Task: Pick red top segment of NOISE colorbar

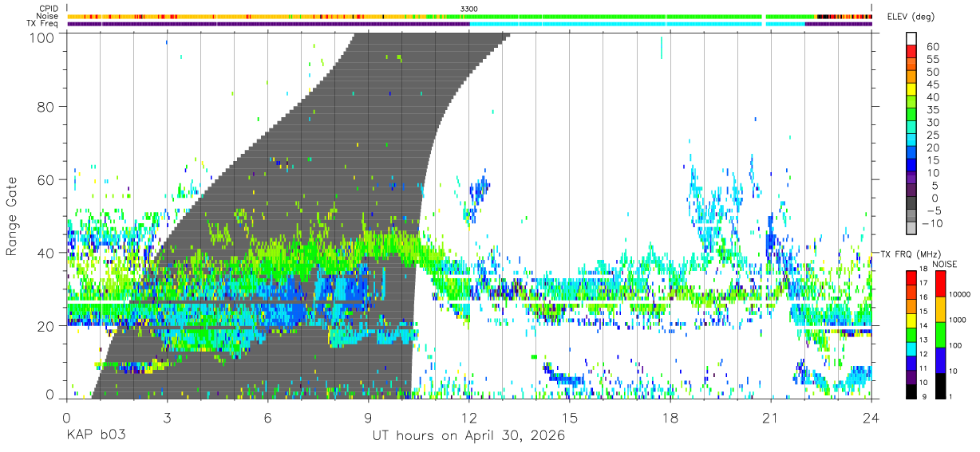Action: [939, 283]
